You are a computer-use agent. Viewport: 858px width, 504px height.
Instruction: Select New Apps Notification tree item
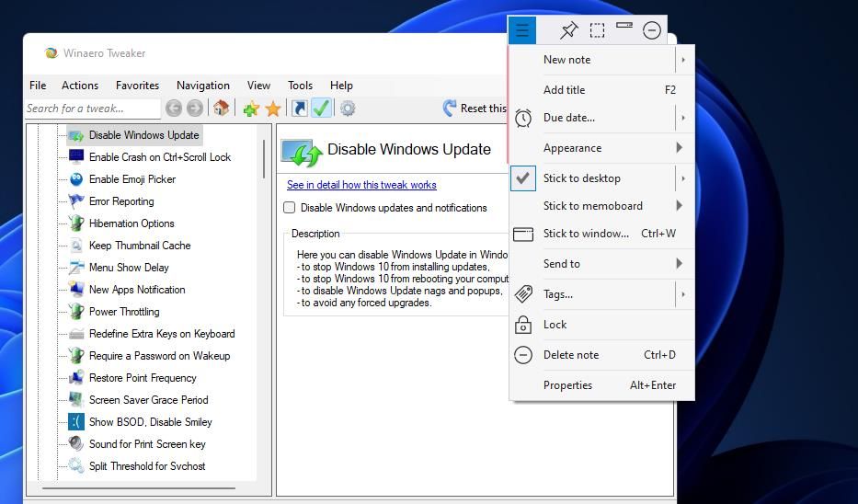pos(137,290)
